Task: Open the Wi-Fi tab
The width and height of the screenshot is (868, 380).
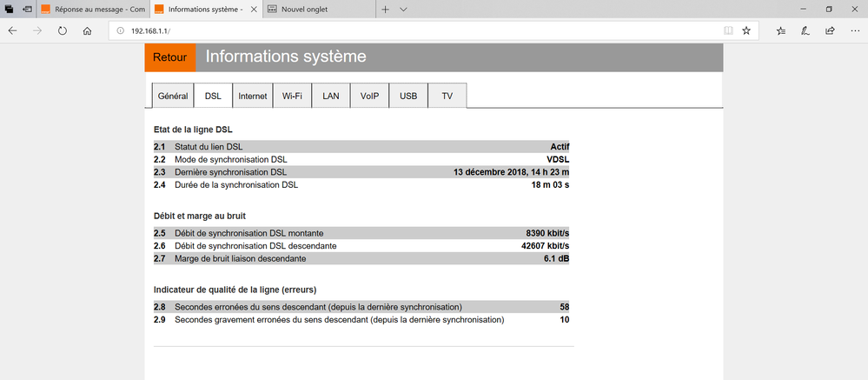Action: tap(292, 96)
